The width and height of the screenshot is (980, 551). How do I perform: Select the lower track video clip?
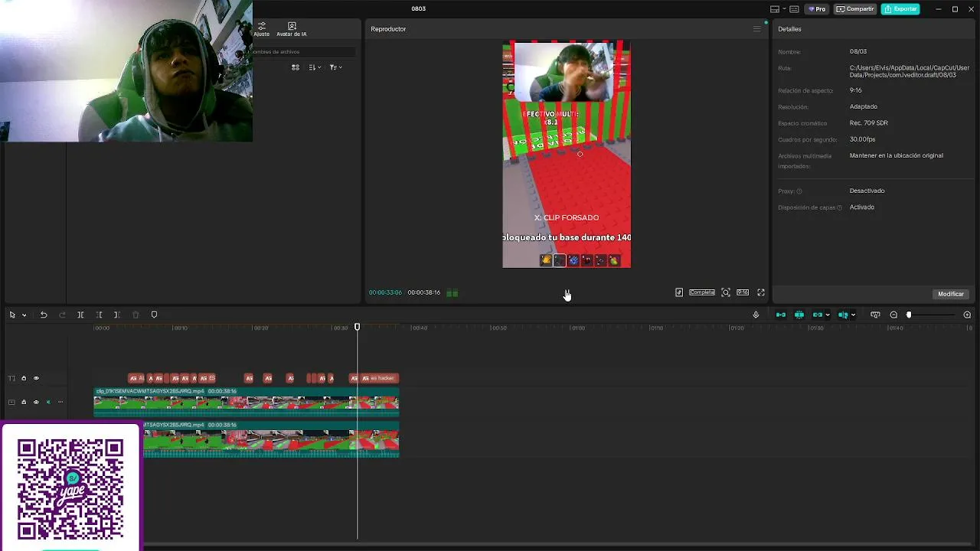tap(271, 439)
